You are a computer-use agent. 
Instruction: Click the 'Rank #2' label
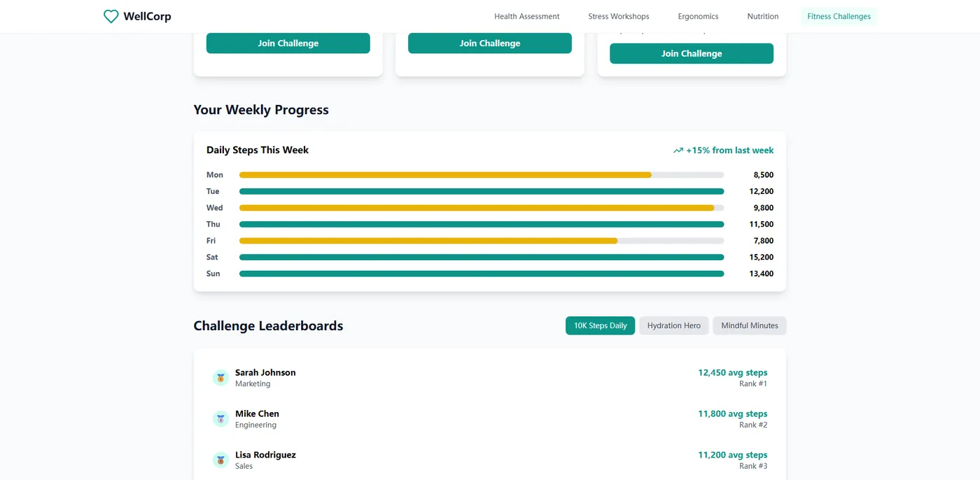click(x=753, y=425)
